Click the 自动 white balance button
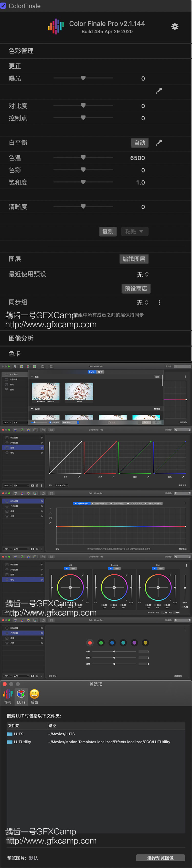Viewport: 192px width, 868px height. tap(139, 143)
